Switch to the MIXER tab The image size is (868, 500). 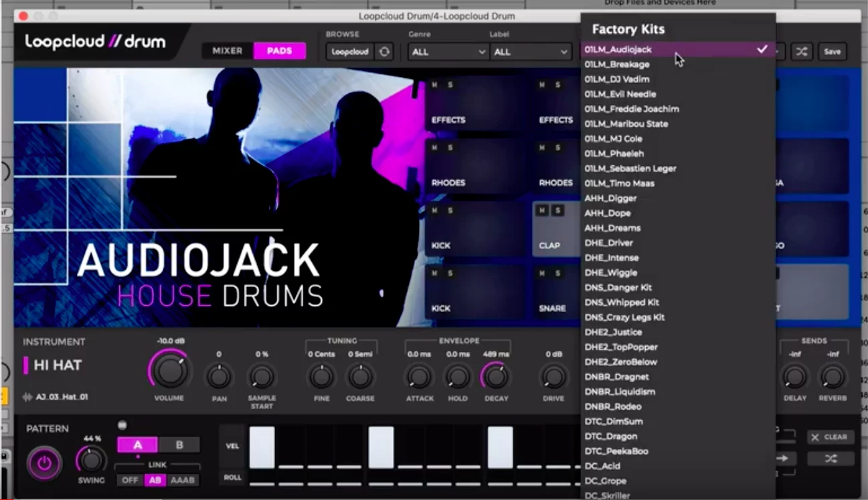(228, 51)
